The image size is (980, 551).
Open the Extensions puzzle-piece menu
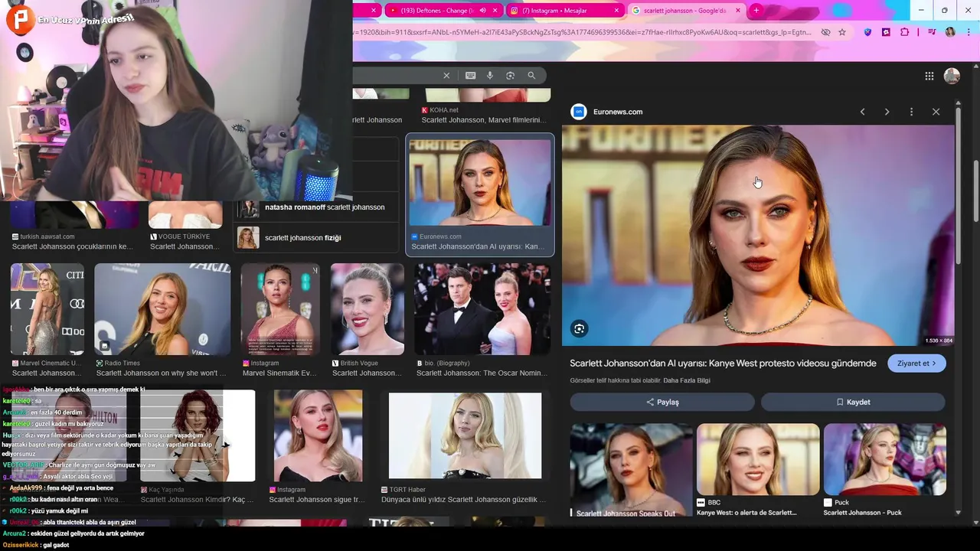click(904, 32)
